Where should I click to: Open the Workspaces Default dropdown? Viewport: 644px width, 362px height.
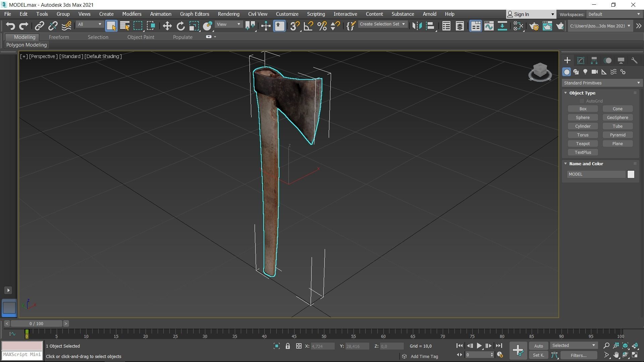tap(614, 14)
